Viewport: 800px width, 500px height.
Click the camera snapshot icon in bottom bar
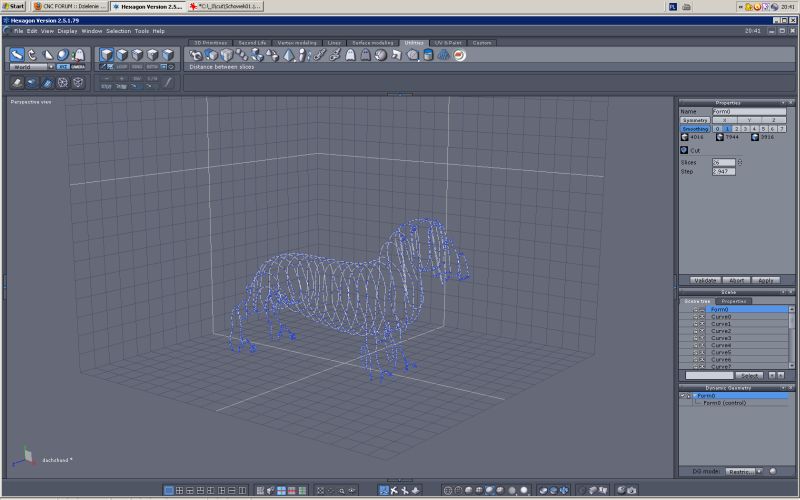click(632, 490)
